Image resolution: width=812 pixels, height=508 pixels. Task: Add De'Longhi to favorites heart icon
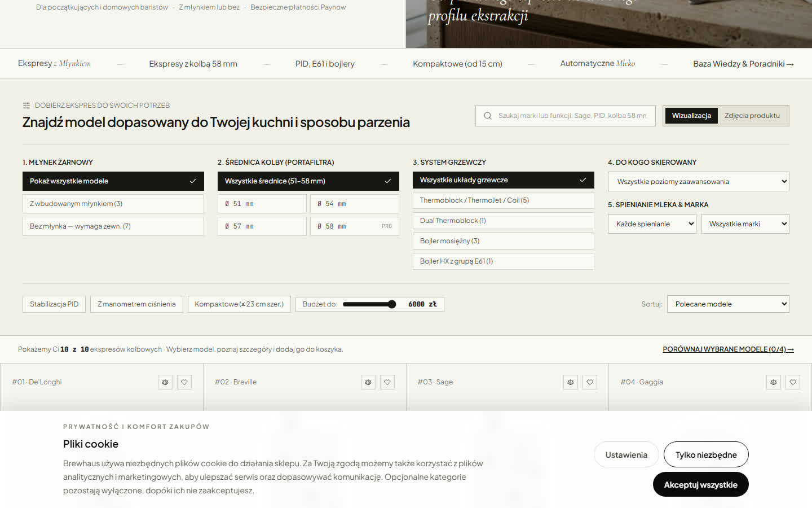coord(184,382)
